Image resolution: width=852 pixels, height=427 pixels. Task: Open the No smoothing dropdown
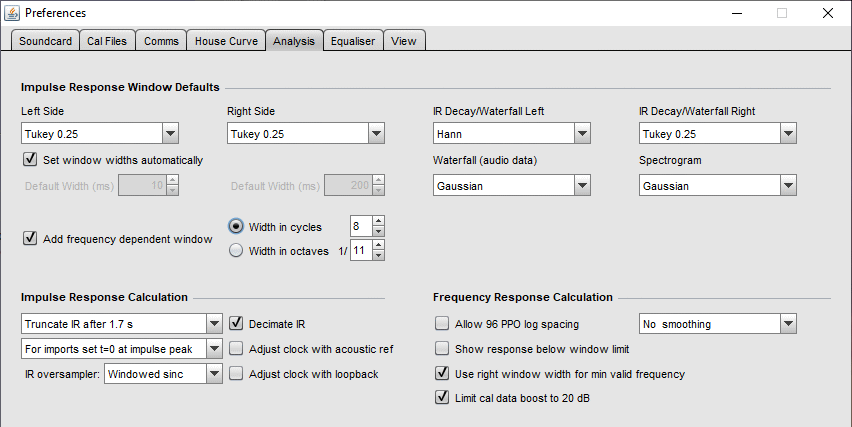point(788,324)
